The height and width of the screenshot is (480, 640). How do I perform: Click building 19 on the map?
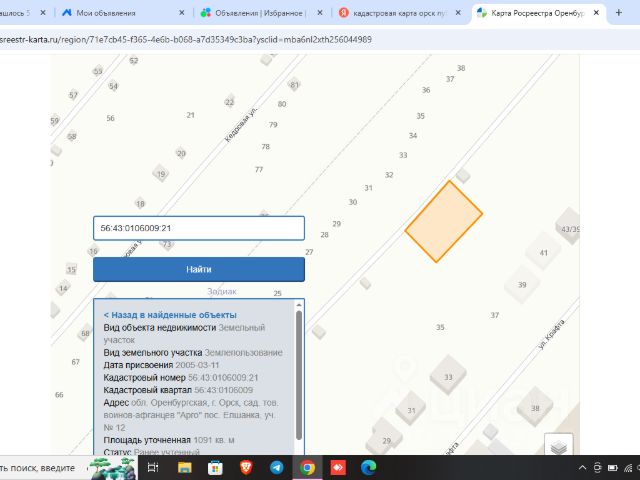(x=161, y=174)
